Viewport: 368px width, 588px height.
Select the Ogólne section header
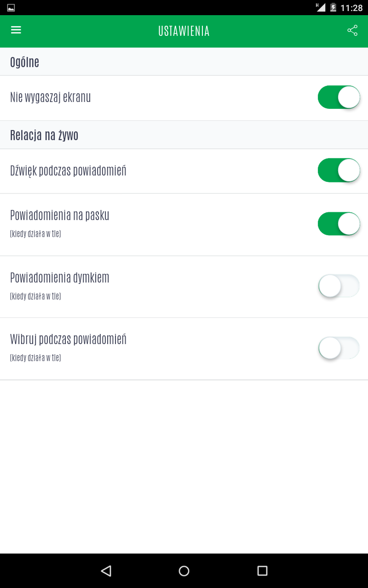[x=25, y=62]
